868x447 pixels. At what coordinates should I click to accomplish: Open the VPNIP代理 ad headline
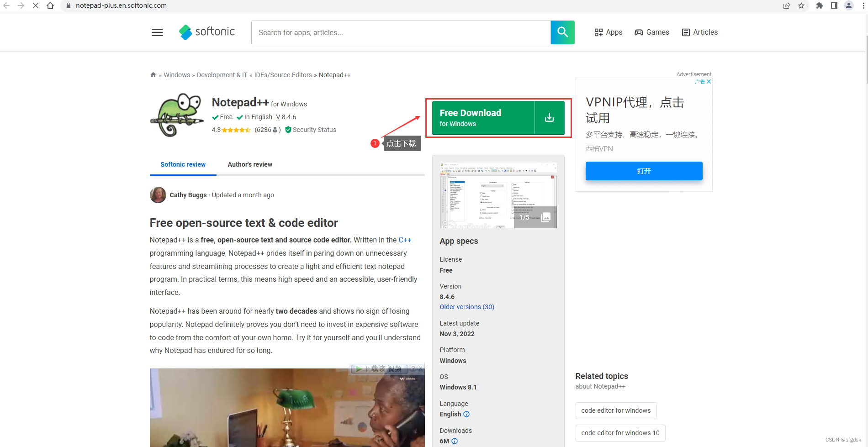635,110
